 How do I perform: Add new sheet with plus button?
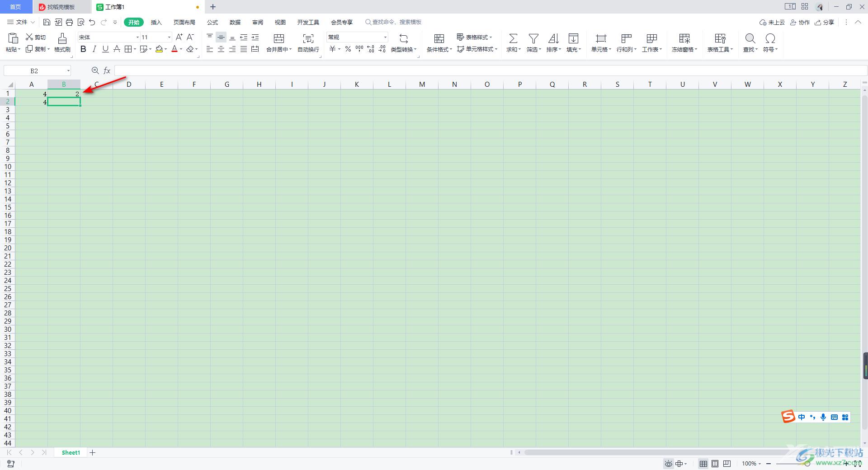point(93,452)
